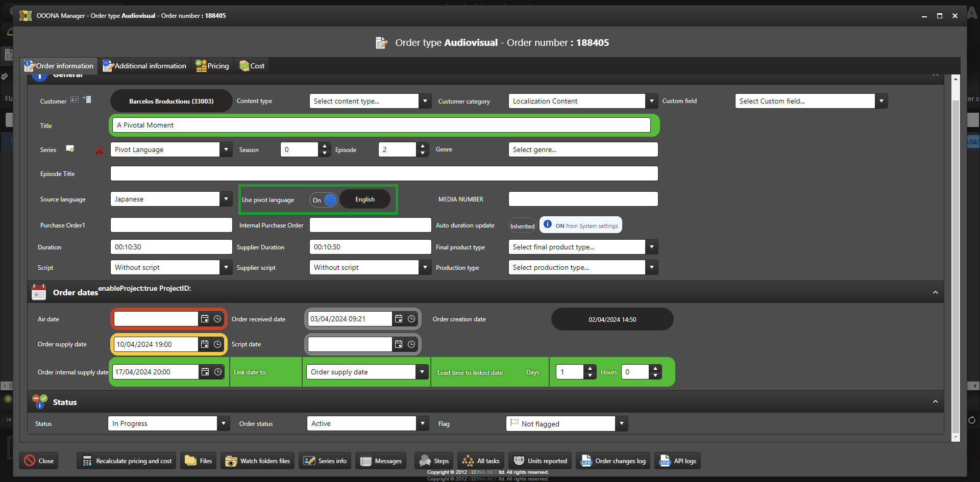980x482 pixels.
Task: Collapse the Order dates section
Action: [935, 292]
